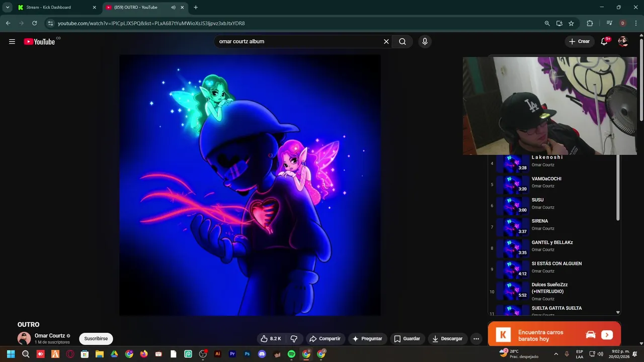The height and width of the screenshot is (362, 644).
Task: Click the playlist panel scrollbar
Action: 618,189
